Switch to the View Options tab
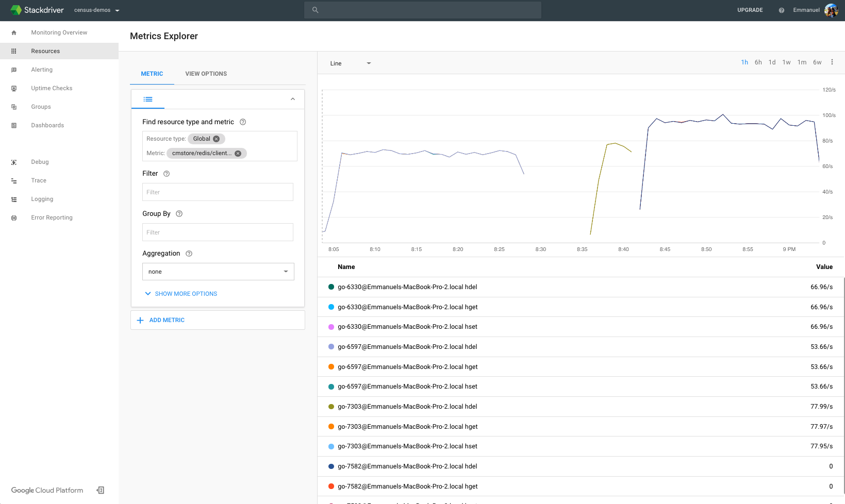845x504 pixels. tap(206, 74)
